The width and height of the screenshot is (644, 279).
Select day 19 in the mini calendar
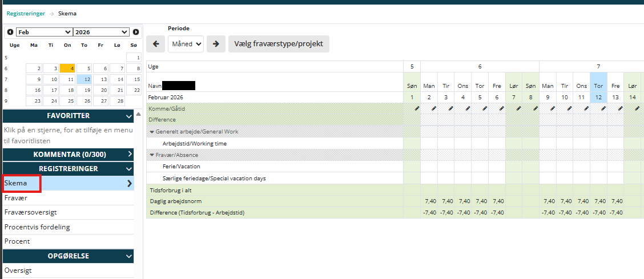[84, 90]
